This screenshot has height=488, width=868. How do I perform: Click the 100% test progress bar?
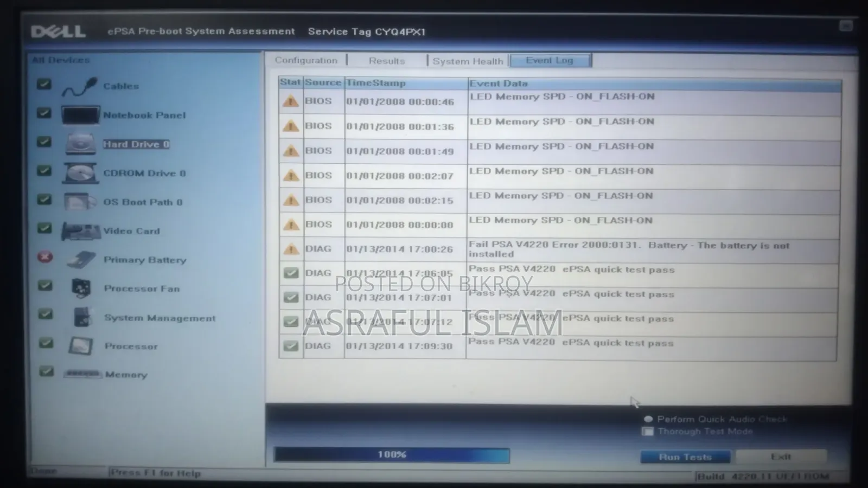(392, 455)
